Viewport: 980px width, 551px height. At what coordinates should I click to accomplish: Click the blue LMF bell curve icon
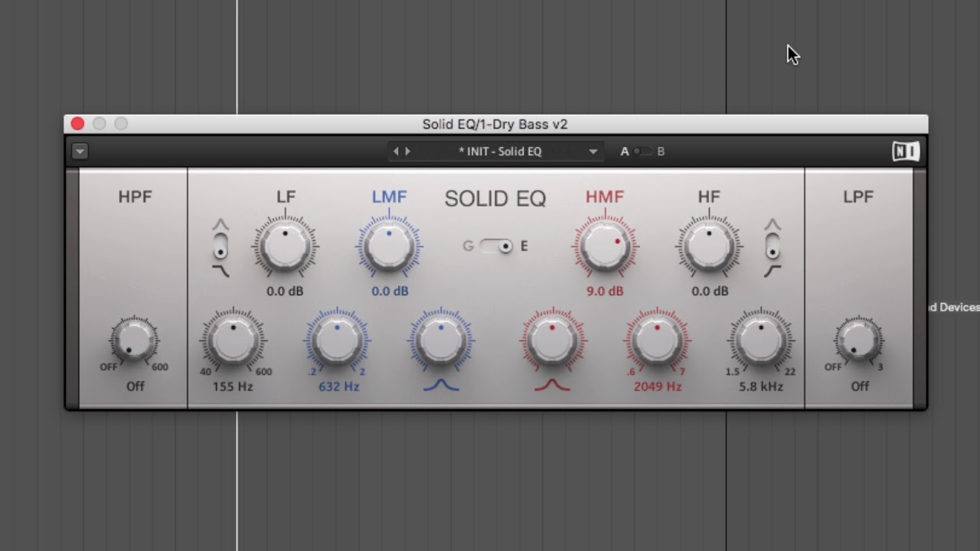click(441, 385)
